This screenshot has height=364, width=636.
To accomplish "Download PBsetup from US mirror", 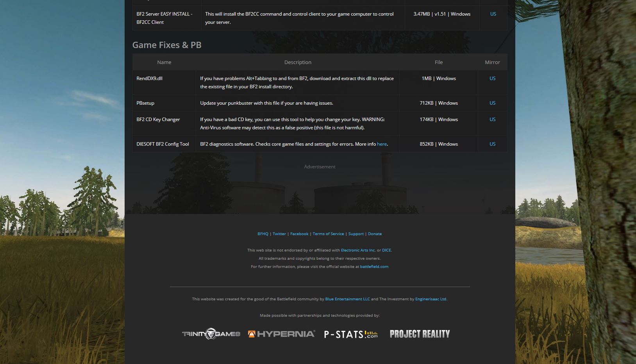I will pyautogui.click(x=492, y=103).
